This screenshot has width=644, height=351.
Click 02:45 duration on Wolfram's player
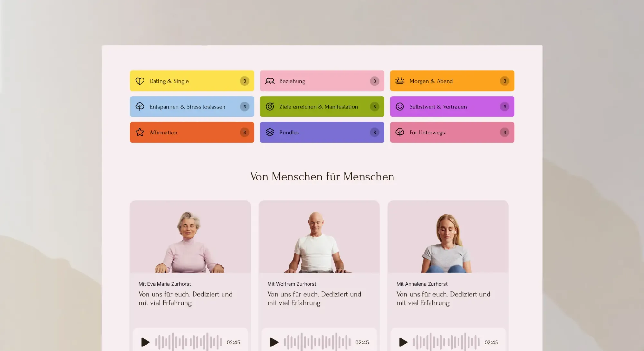point(362,342)
